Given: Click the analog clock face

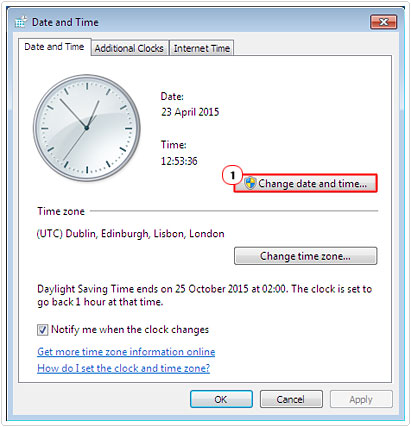Looking at the screenshot, I should [87, 128].
